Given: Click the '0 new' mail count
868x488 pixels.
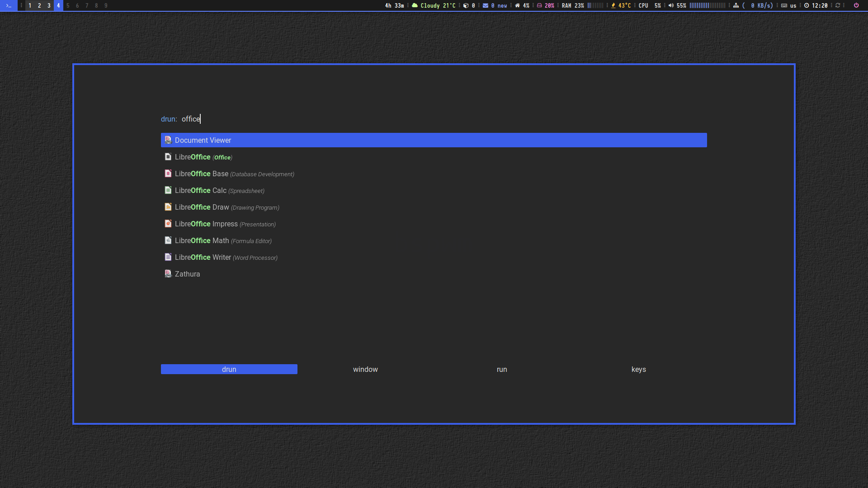Looking at the screenshot, I should [x=499, y=5].
